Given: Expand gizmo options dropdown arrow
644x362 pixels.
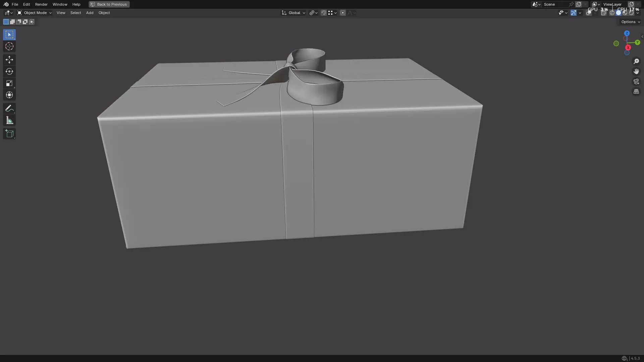Looking at the screenshot, I should tap(580, 13).
